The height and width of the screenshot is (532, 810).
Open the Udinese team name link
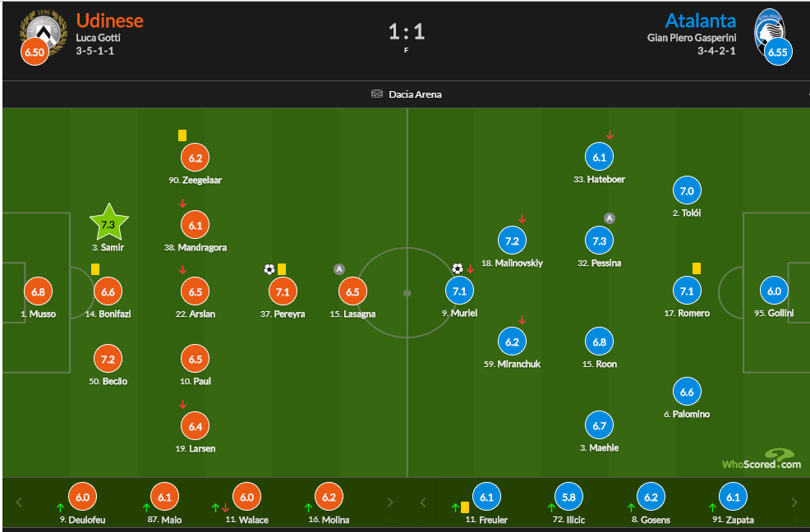coord(109,21)
